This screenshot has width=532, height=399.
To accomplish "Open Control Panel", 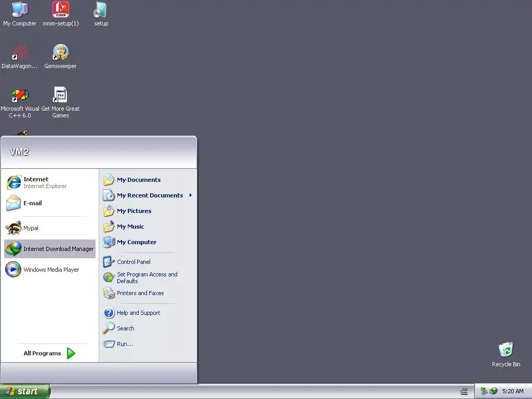I will pos(148,262).
